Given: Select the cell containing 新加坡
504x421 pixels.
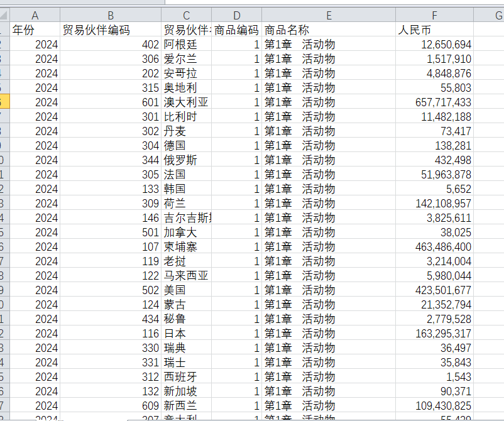Looking at the screenshot, I should coord(186,391).
